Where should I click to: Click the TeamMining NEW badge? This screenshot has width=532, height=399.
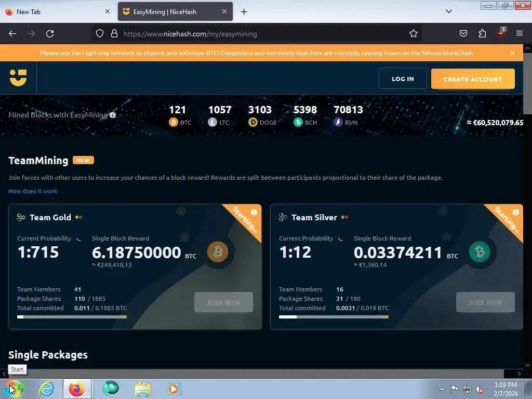[83, 160]
